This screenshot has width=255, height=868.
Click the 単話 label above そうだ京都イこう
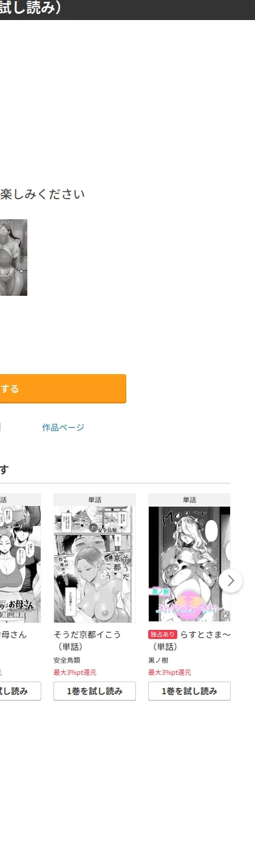(95, 500)
